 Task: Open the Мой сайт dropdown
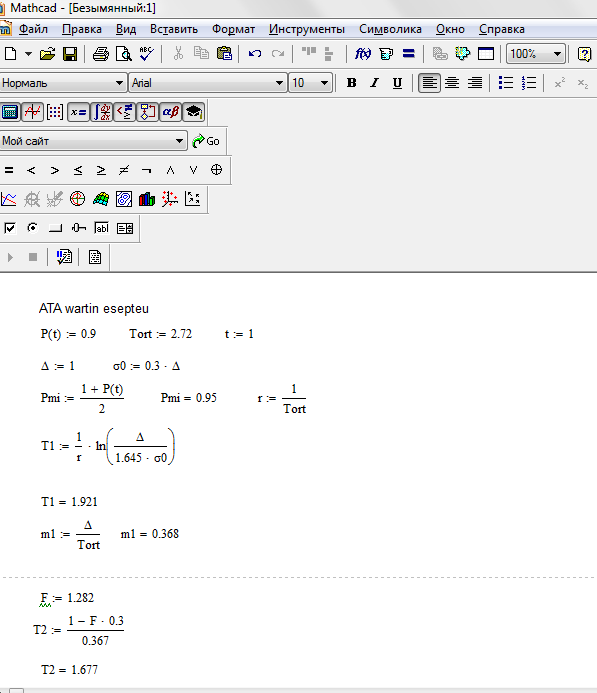(x=179, y=141)
